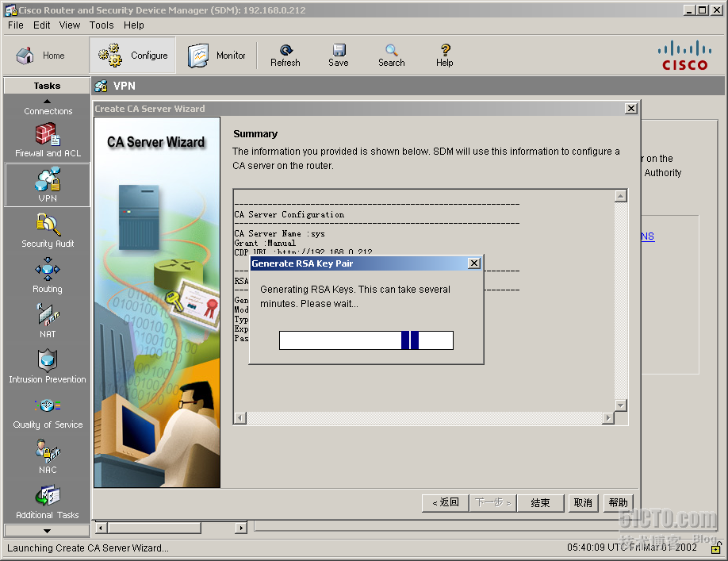Click the 'Grant :Manual' line
728x561 pixels.
[x=265, y=243]
